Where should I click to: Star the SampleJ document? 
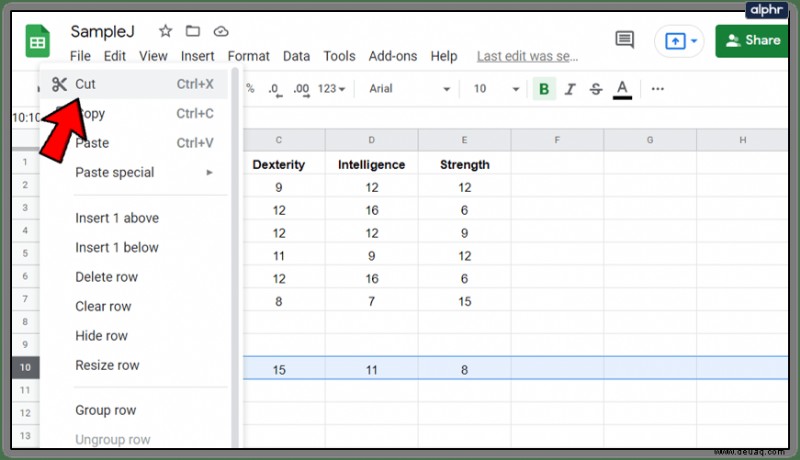165,31
